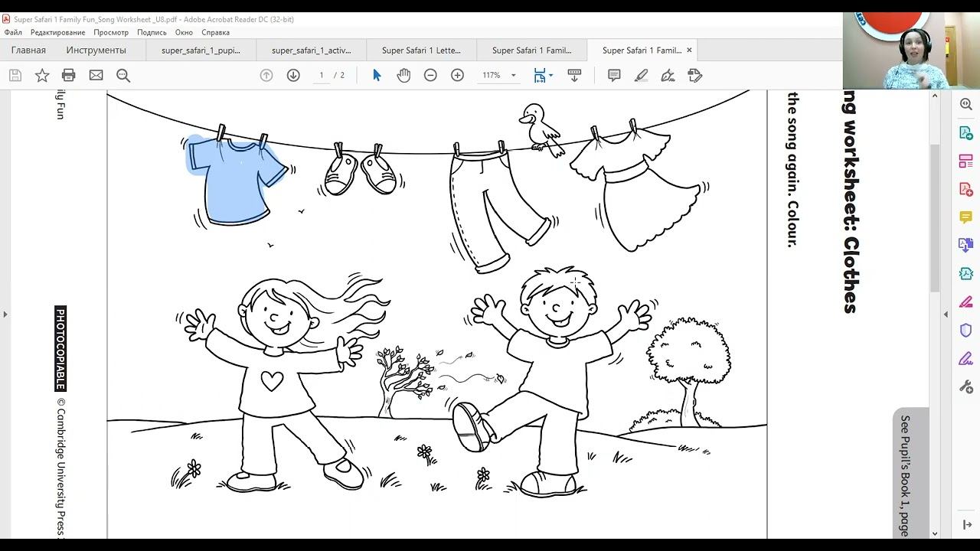Screen dimensions: 980x551
Task: Open the Подпись menu
Action: pyautogui.click(x=152, y=33)
